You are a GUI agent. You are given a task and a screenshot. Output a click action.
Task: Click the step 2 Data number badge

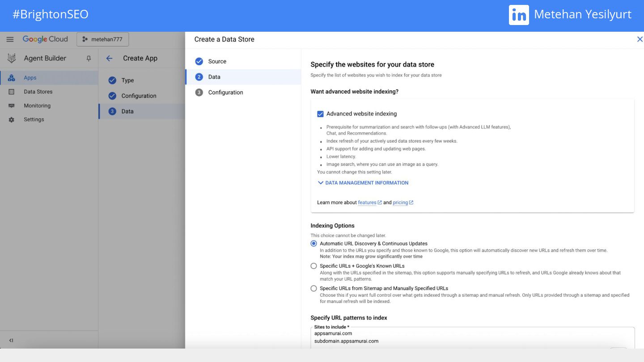coord(199,77)
